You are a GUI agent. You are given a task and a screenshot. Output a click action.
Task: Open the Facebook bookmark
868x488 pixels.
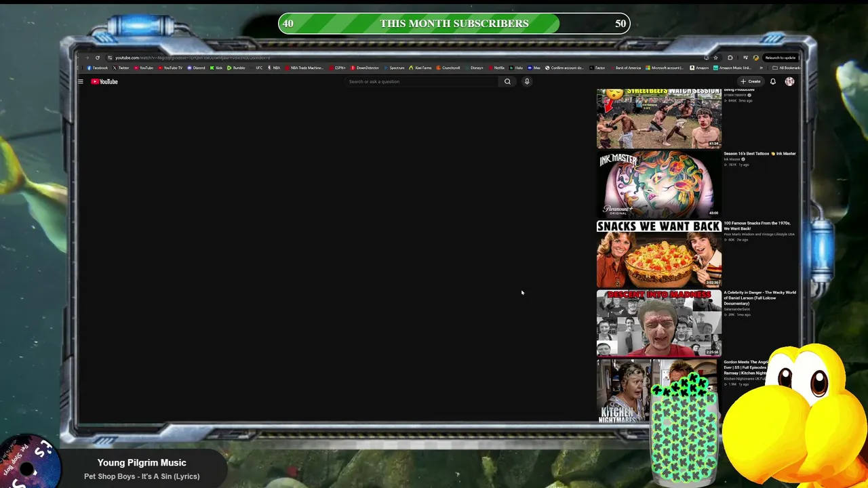98,68
